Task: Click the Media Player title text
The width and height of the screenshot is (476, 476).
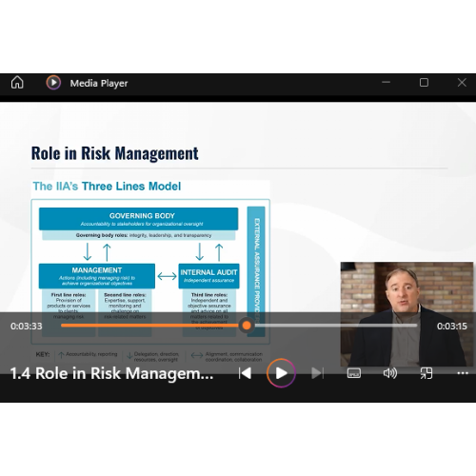Action: [99, 83]
